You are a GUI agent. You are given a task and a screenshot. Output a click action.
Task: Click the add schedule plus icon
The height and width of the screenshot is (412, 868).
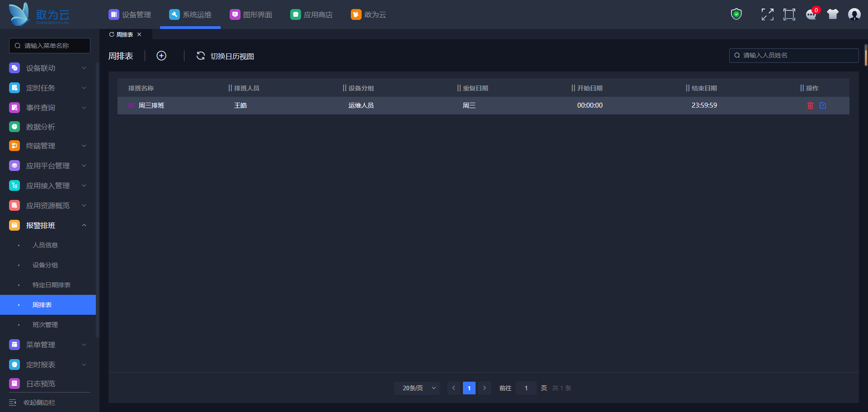point(161,56)
